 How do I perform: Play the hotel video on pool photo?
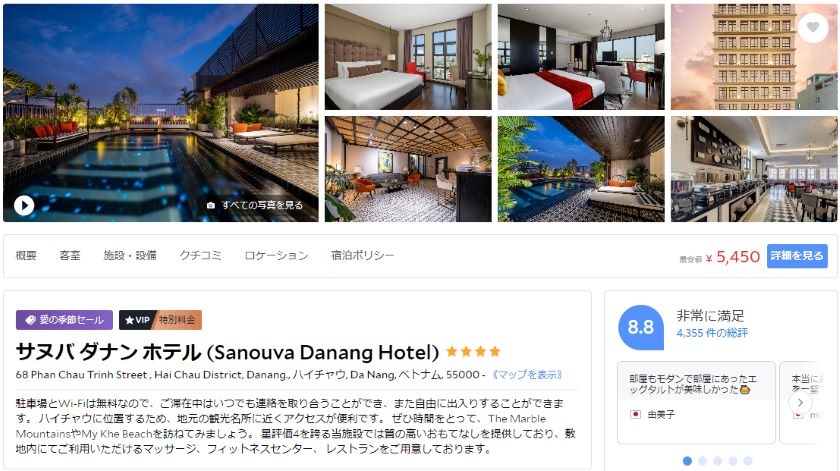click(x=24, y=205)
